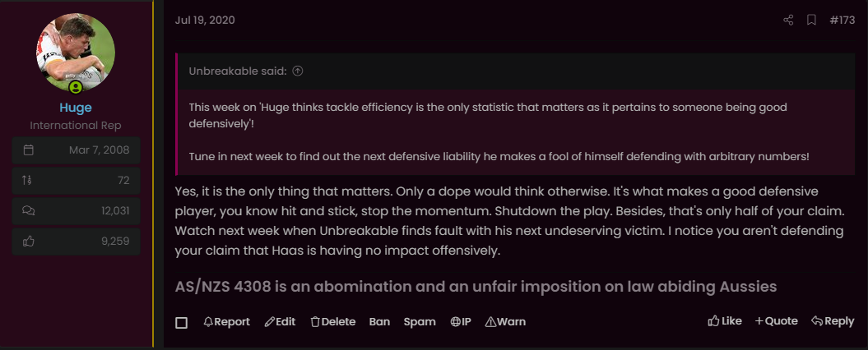Report this post
This screenshot has height=350, width=868.
coord(226,322)
